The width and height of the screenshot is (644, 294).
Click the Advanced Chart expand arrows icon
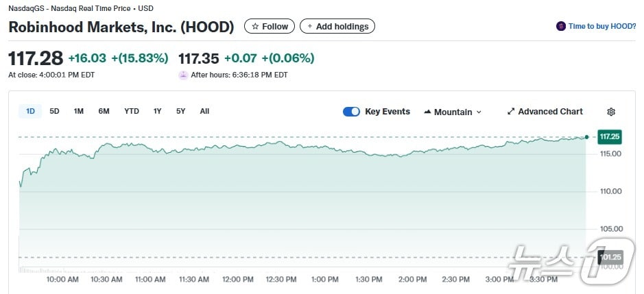pyautogui.click(x=510, y=112)
